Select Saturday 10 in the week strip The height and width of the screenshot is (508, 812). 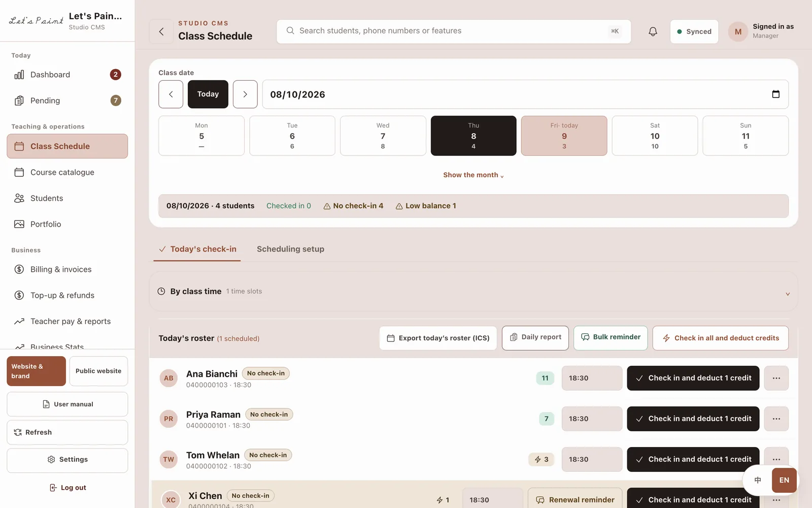click(655, 136)
